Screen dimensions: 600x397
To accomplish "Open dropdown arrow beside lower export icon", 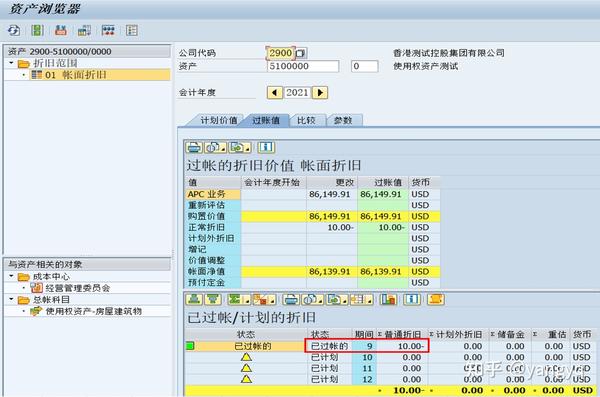I will coord(345,301).
